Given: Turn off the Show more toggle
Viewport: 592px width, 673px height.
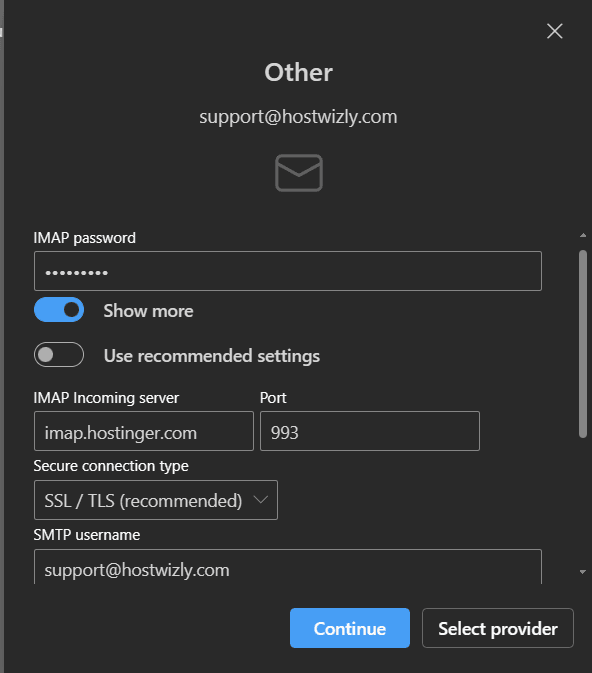Looking at the screenshot, I should coord(59,309).
